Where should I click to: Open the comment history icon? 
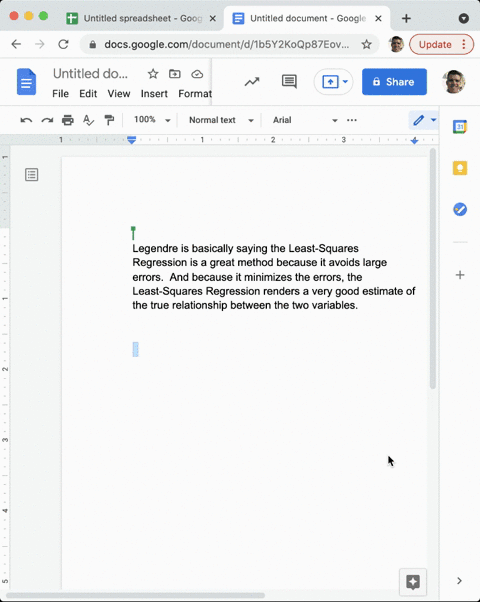tap(289, 81)
